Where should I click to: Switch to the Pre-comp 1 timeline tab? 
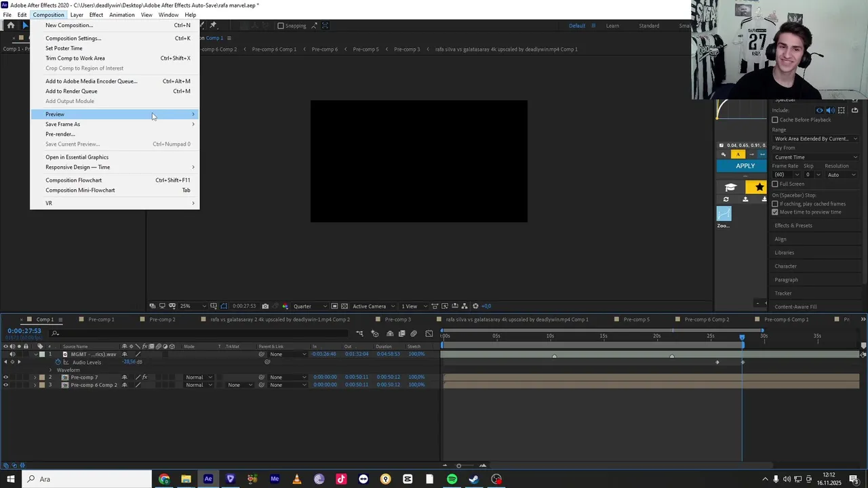pos(101,319)
